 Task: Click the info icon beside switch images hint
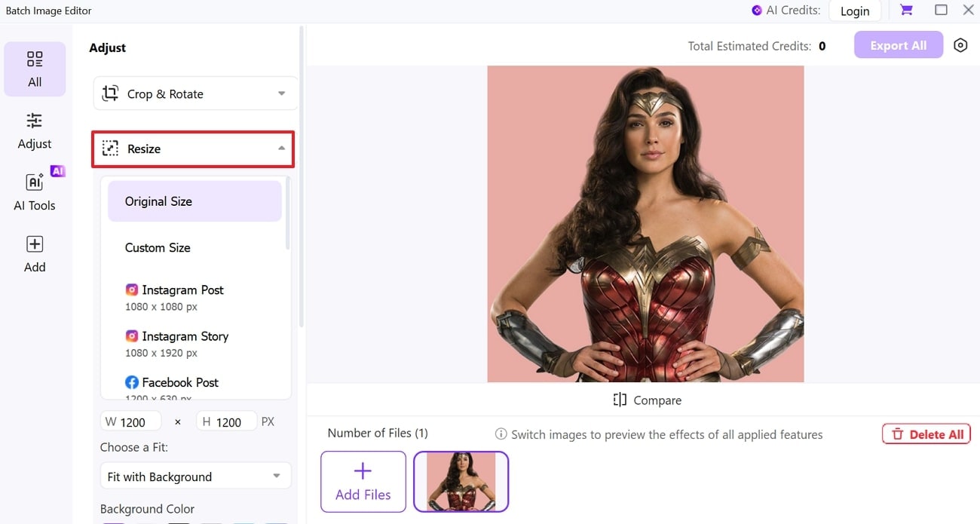pyautogui.click(x=501, y=434)
